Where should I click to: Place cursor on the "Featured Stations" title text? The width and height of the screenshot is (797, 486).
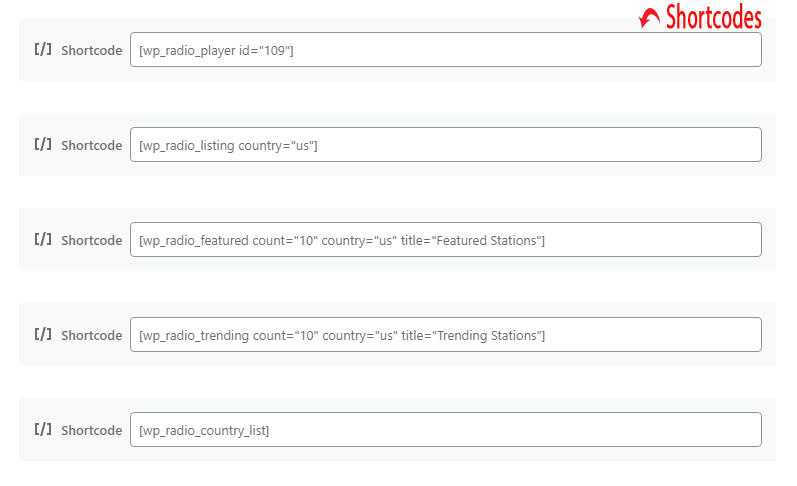point(489,240)
